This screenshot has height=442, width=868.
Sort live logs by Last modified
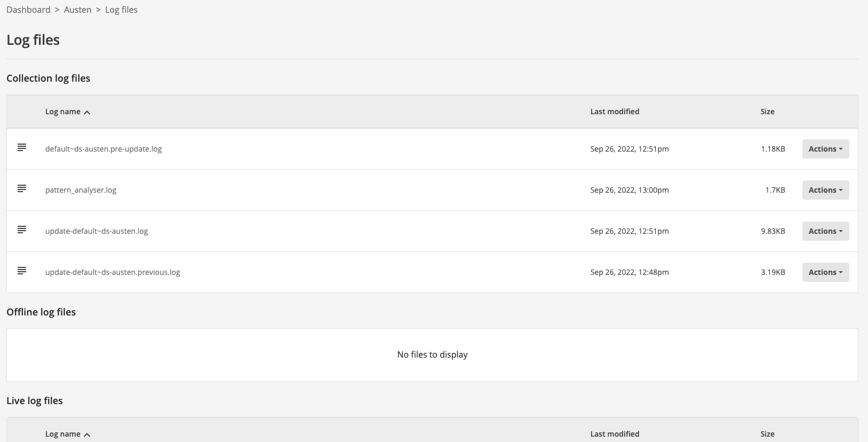pyautogui.click(x=615, y=434)
